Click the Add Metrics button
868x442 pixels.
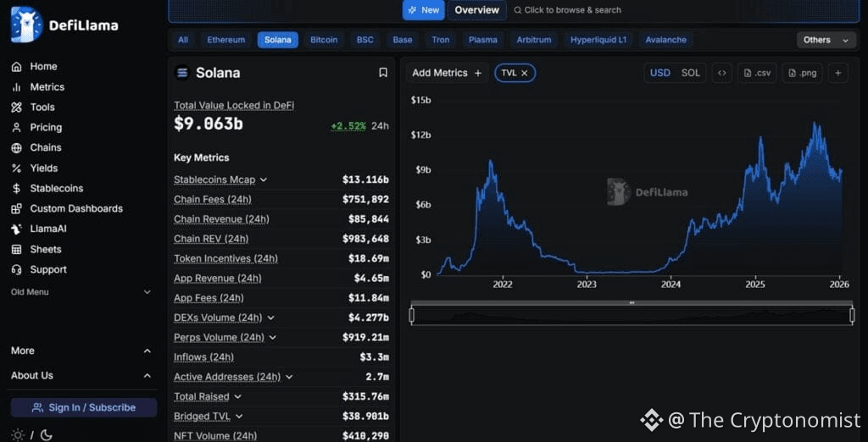(447, 73)
